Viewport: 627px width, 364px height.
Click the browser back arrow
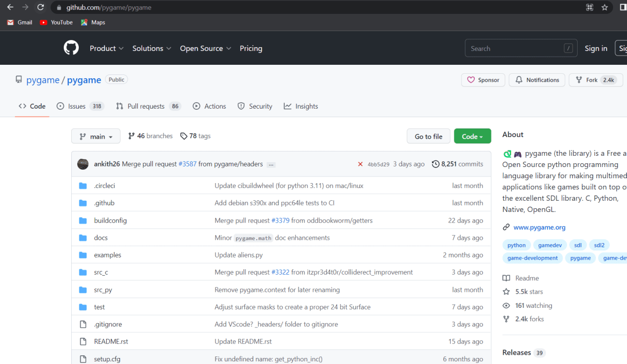click(10, 7)
